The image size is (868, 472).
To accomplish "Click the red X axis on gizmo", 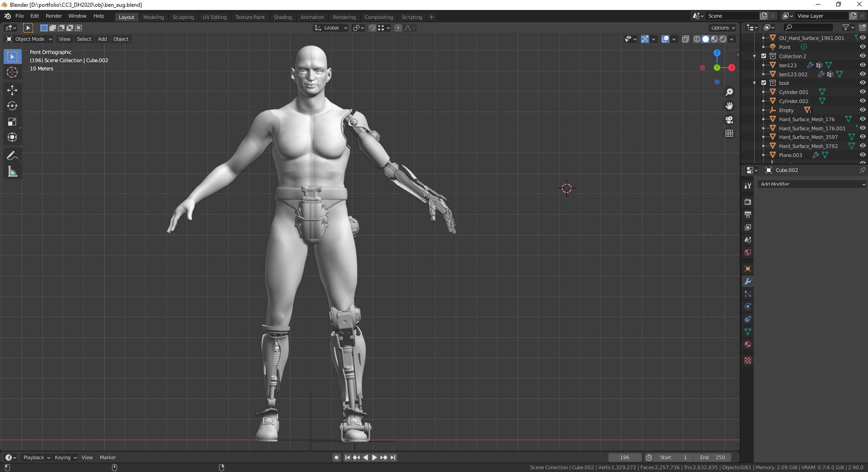I will 731,68.
